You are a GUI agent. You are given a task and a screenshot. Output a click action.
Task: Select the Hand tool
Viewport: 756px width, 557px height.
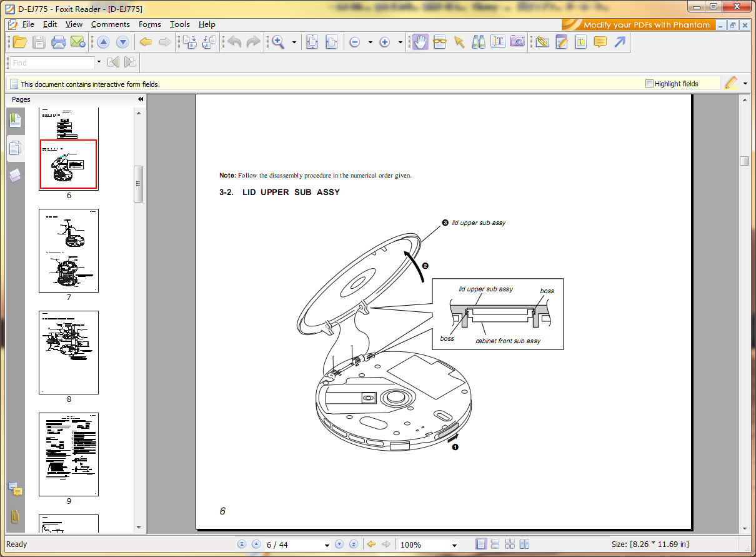pos(420,42)
